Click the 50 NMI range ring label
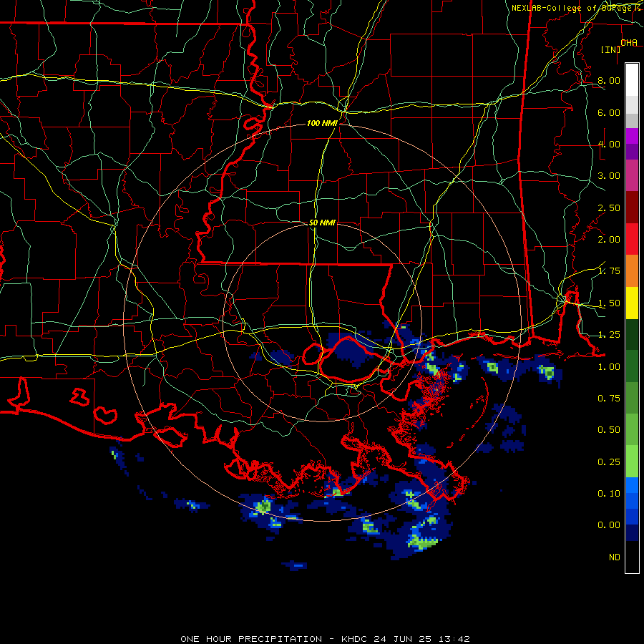 (x=322, y=223)
